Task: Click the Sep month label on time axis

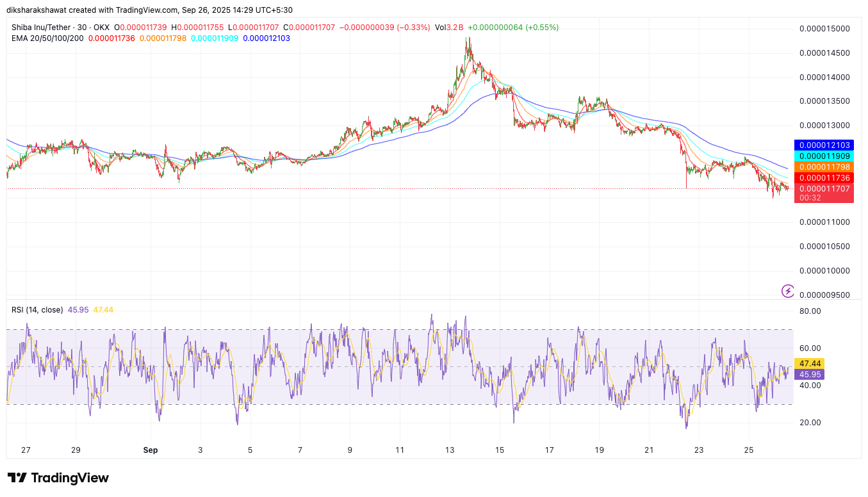Action: [x=151, y=450]
